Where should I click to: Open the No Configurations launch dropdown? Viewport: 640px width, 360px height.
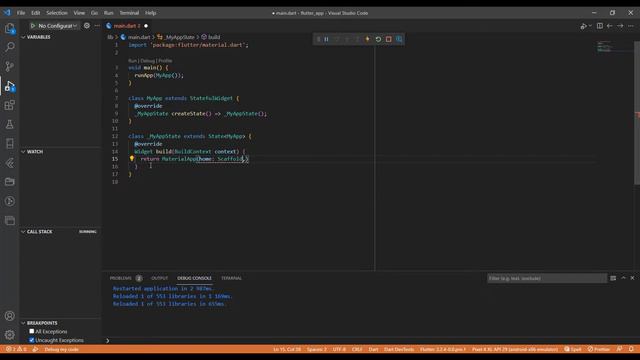tap(58, 26)
